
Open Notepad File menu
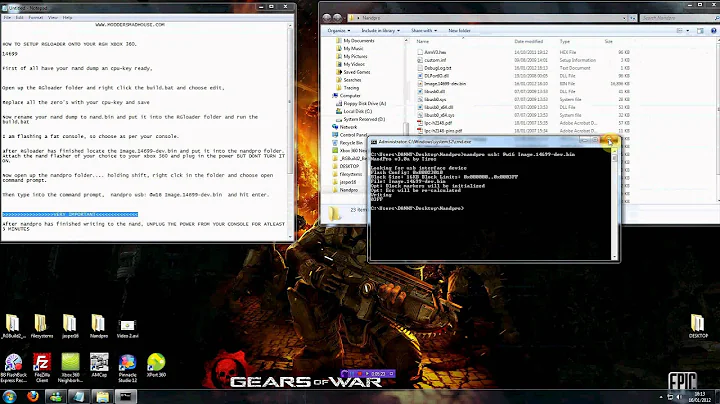7,17
